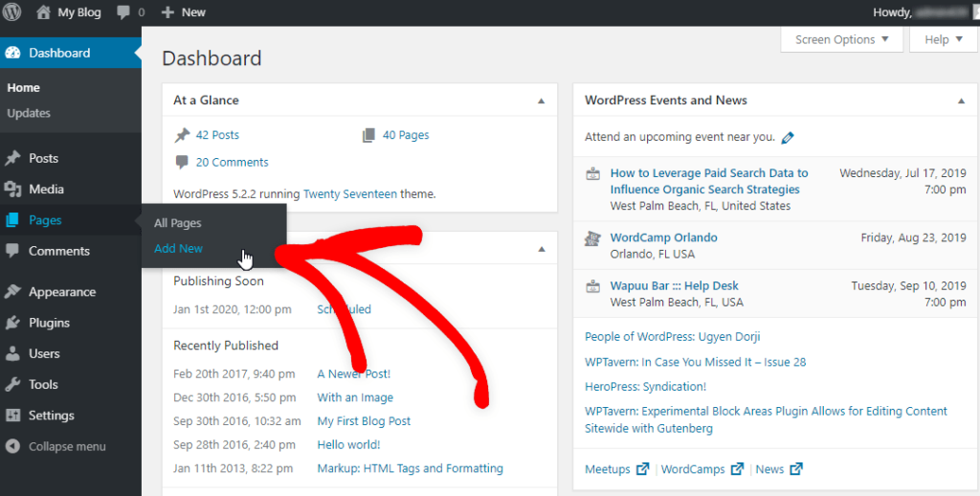Open the Twenty Seventeen theme link
The width and height of the screenshot is (980, 496).
(x=349, y=193)
